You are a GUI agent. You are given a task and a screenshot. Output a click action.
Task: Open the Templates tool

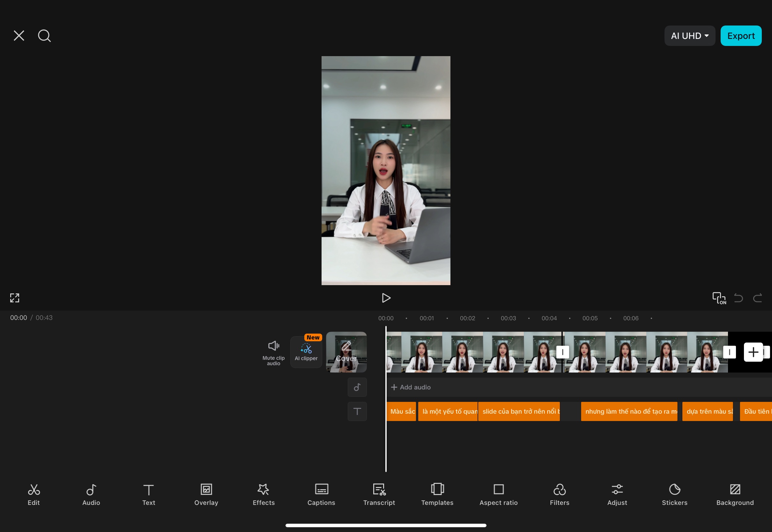[437, 495]
